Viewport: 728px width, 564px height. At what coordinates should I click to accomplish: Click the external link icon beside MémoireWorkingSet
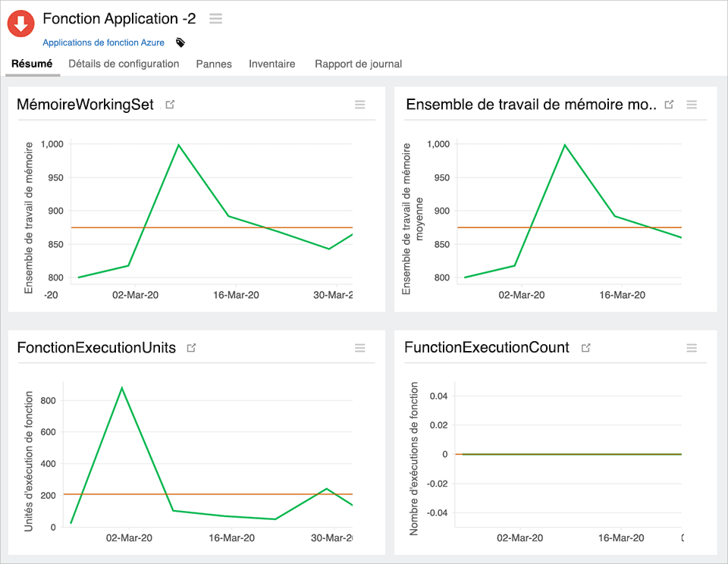(x=168, y=105)
